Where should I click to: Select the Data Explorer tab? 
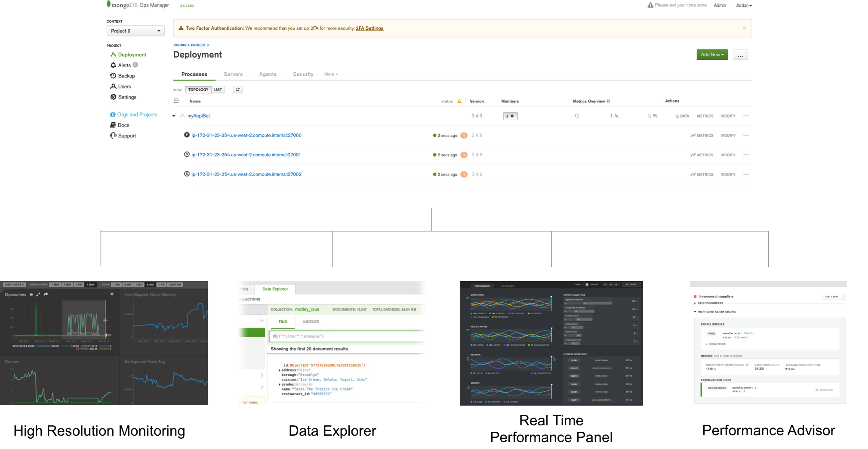[275, 289]
